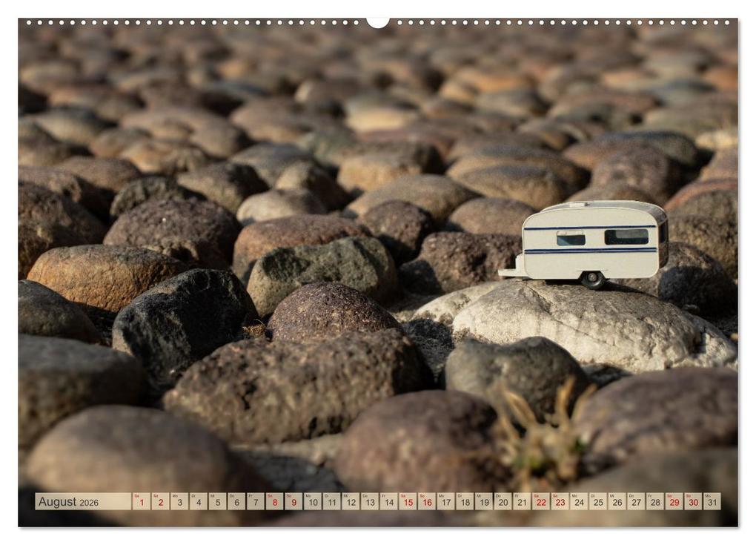Click the hanging hole in the top binding

pos(377,22)
